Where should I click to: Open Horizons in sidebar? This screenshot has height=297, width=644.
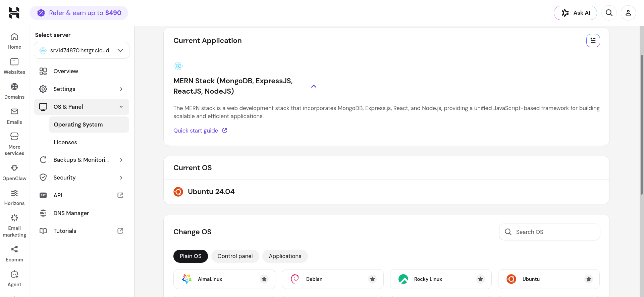click(14, 197)
